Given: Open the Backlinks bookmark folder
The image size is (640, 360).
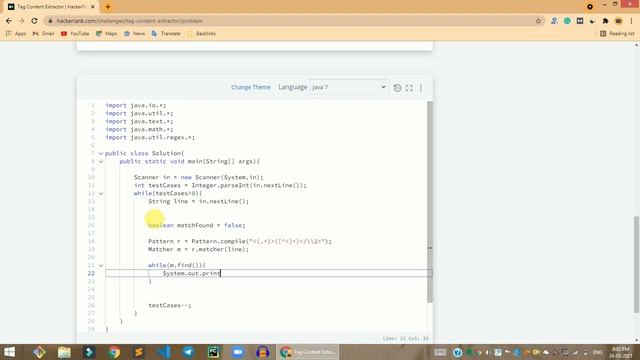Looking at the screenshot, I should click(x=201, y=33).
